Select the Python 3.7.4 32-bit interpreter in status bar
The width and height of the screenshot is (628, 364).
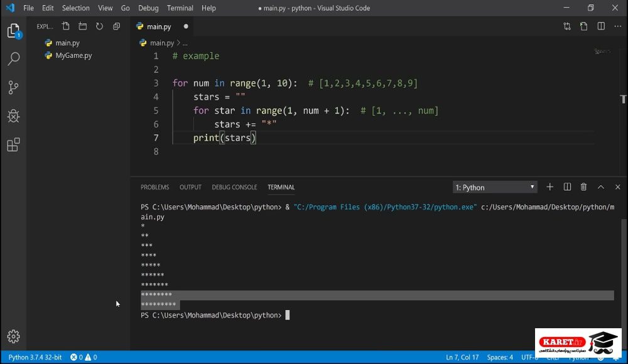[x=35, y=357]
